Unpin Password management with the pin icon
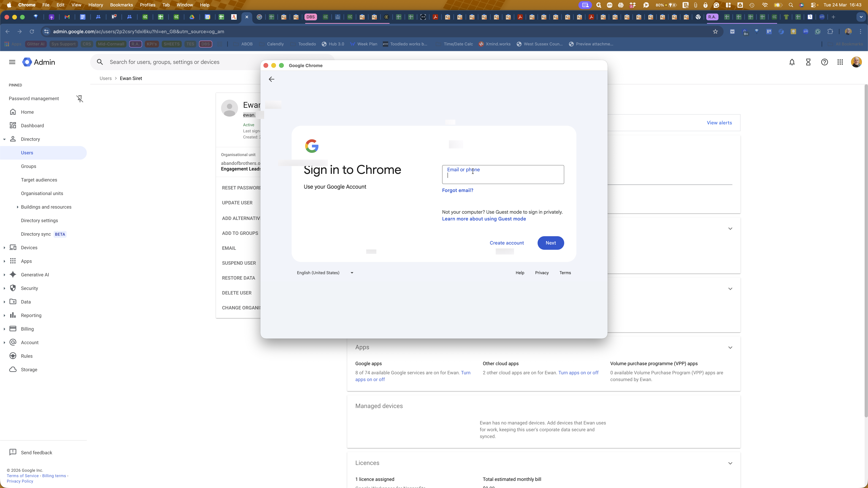Screen dimensions: 868x488 80,99
